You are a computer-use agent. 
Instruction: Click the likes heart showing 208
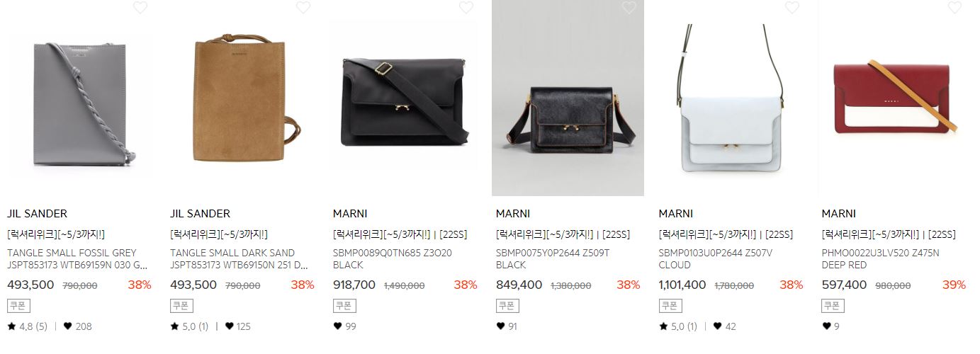pyautogui.click(x=68, y=326)
